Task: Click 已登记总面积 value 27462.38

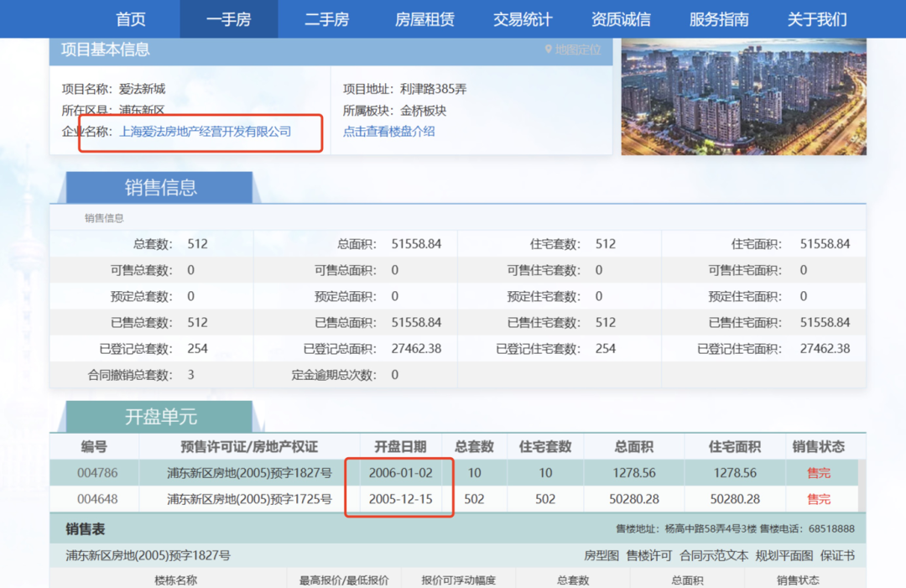Action: [416, 349]
